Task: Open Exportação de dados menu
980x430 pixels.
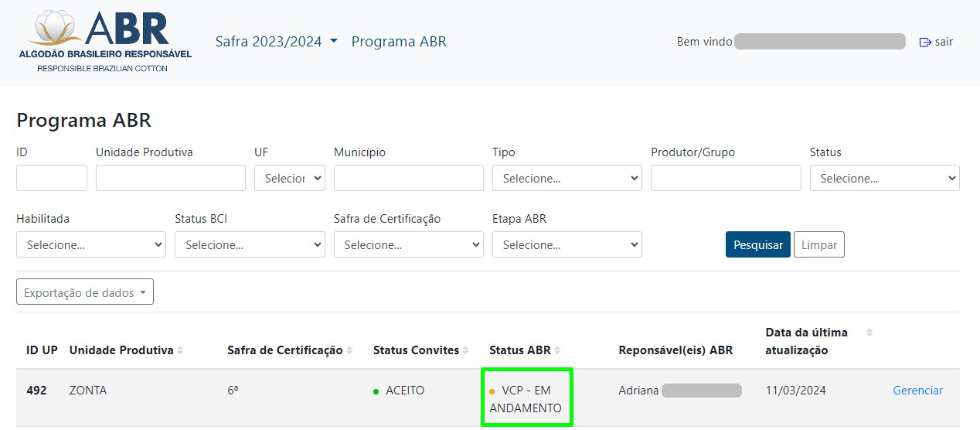Action: [x=85, y=292]
